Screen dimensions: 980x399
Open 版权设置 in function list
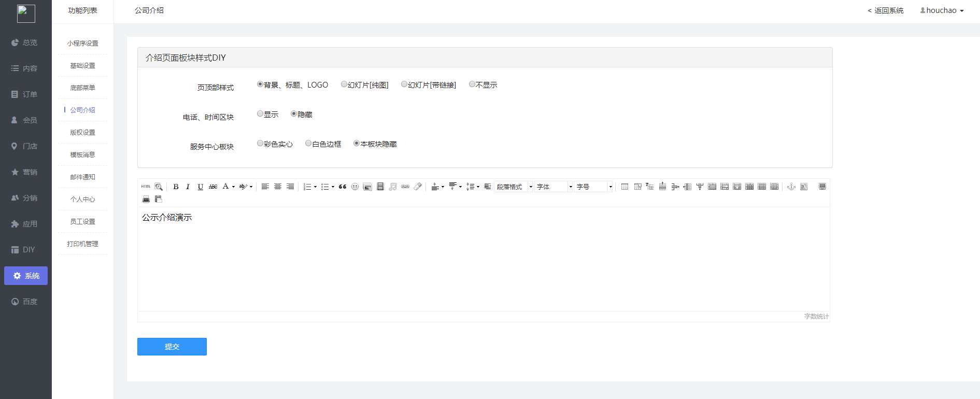click(82, 133)
